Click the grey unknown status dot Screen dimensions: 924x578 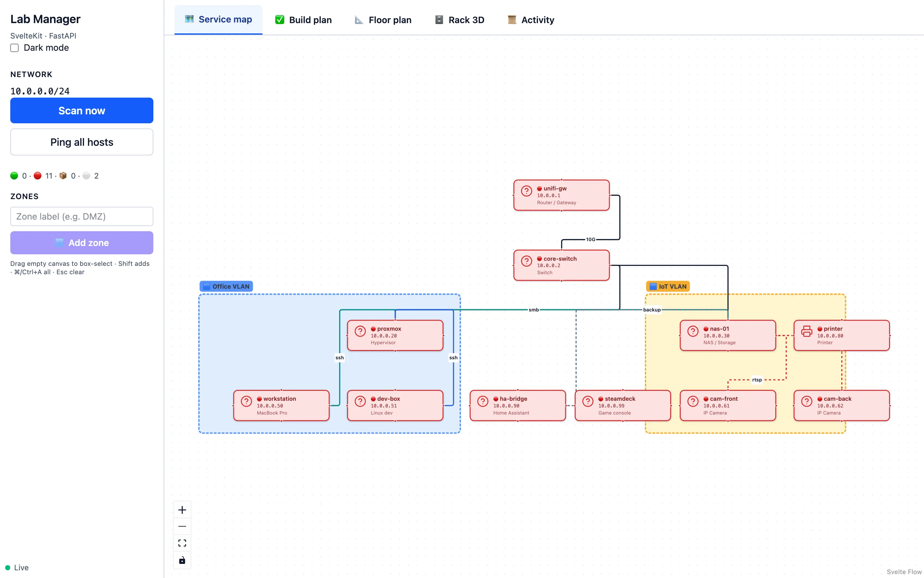pos(86,175)
